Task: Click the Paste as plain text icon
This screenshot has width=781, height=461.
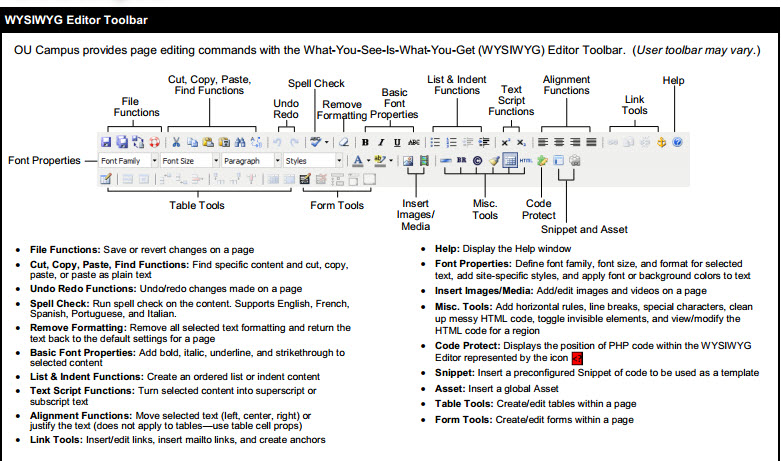Action: [x=224, y=142]
